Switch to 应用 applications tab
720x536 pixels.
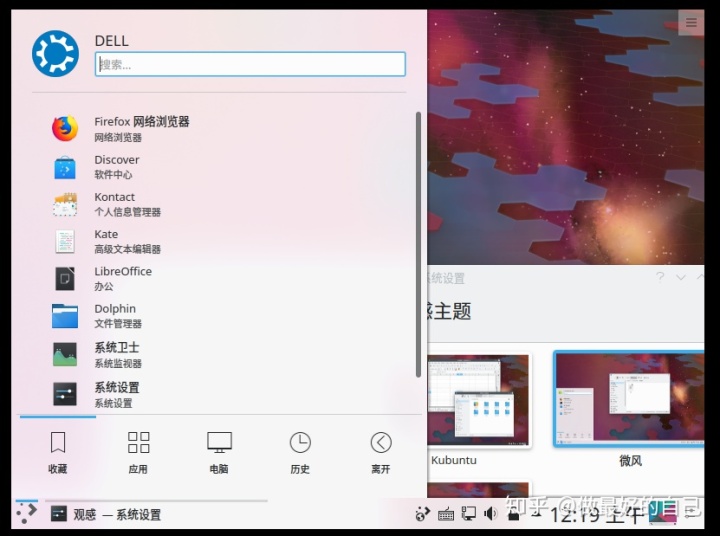click(x=138, y=453)
